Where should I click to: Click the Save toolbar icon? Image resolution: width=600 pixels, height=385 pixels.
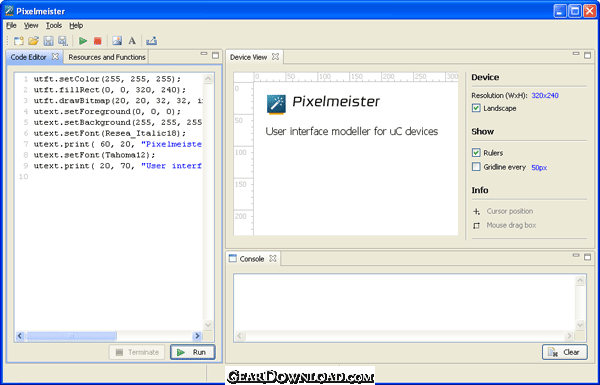coord(48,41)
